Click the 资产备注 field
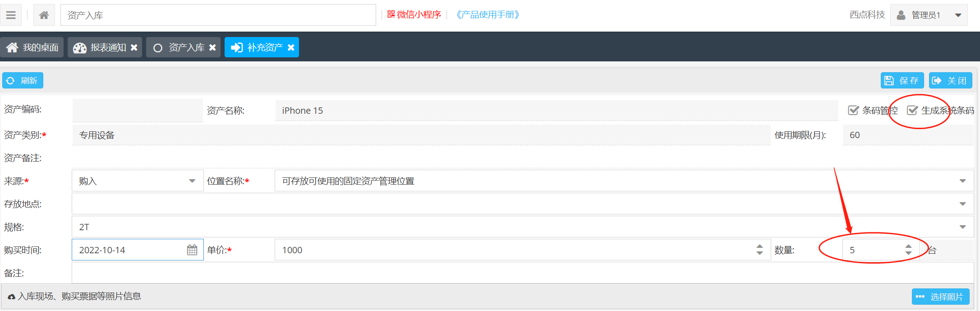 click(x=523, y=158)
